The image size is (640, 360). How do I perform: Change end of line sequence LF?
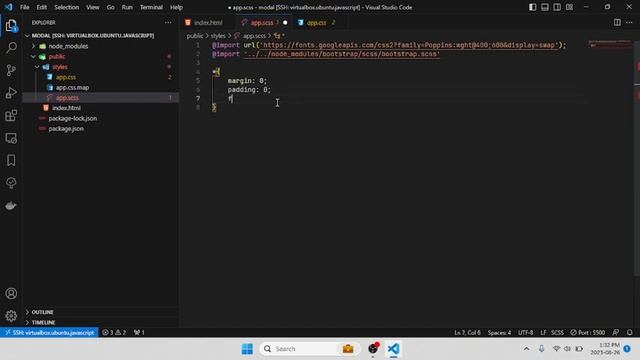543,333
